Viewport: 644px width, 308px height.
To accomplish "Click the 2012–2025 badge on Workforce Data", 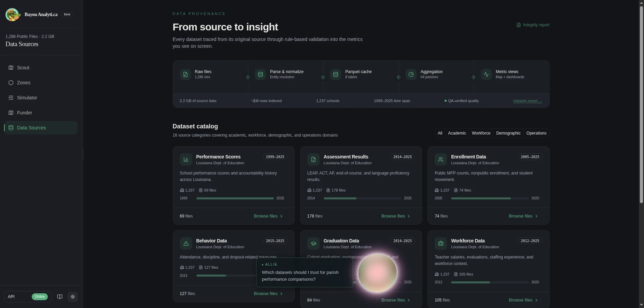I will point(530,241).
